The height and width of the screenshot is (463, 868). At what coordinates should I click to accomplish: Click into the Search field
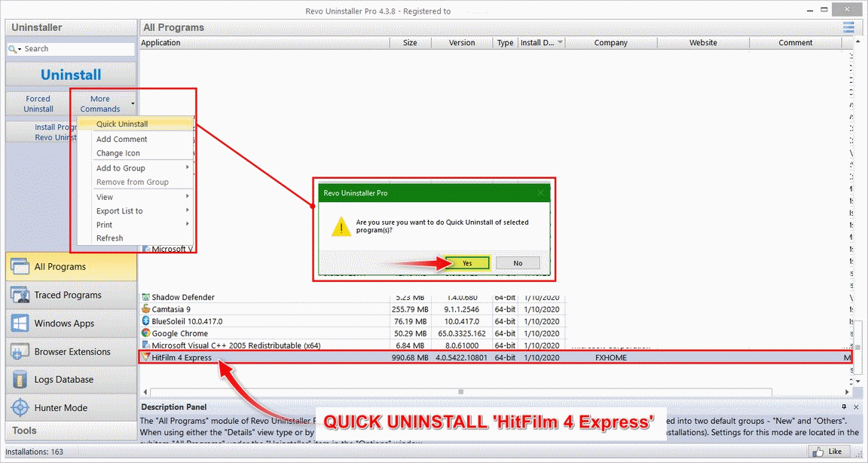(x=78, y=49)
